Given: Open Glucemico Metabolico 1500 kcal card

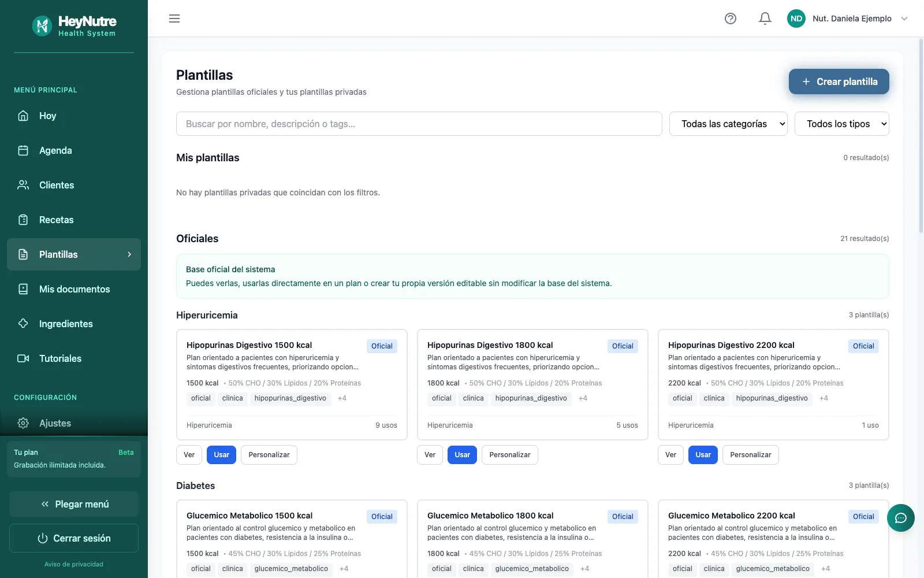Looking at the screenshot, I should click(292, 539).
